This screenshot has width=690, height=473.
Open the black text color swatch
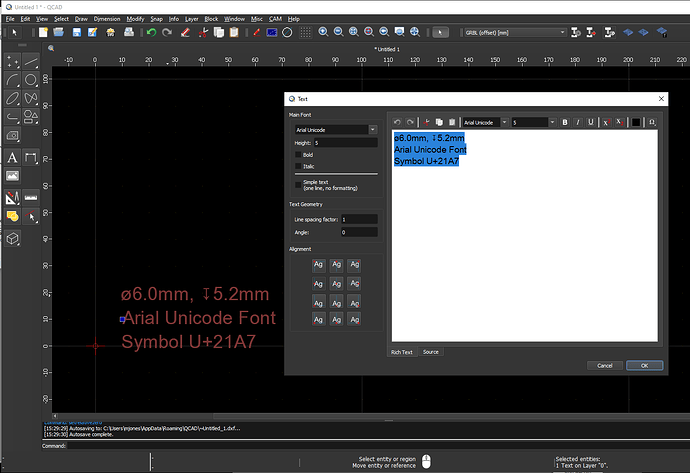coord(636,122)
